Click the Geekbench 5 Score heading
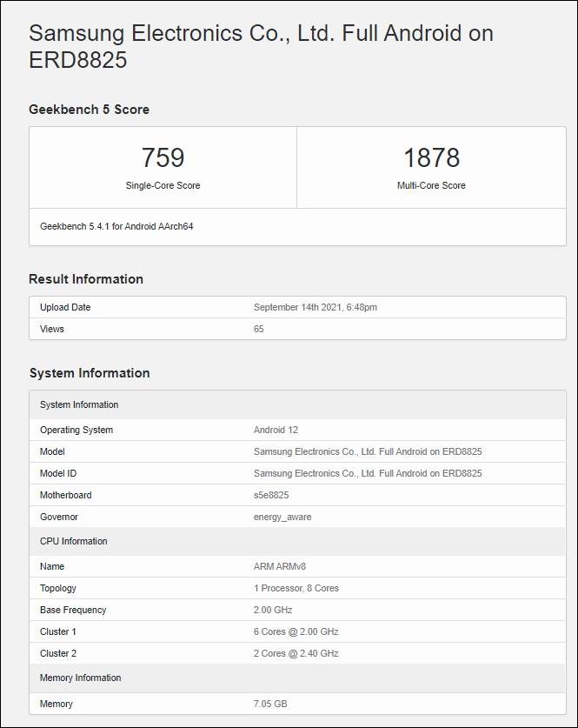Viewport: 578px width, 728px height. [x=89, y=110]
